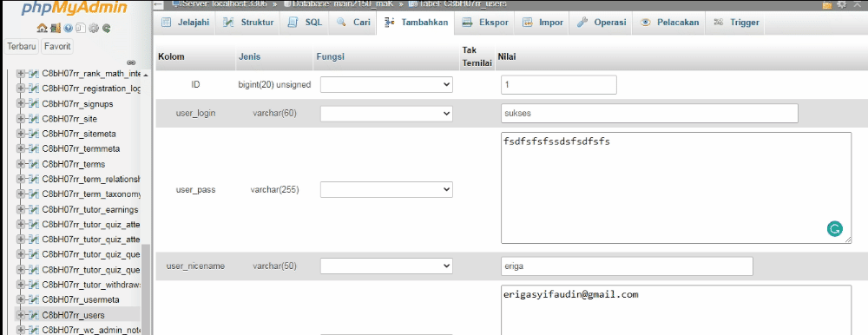Expand the C8bH07rr_users tree node

pyautogui.click(x=21, y=315)
